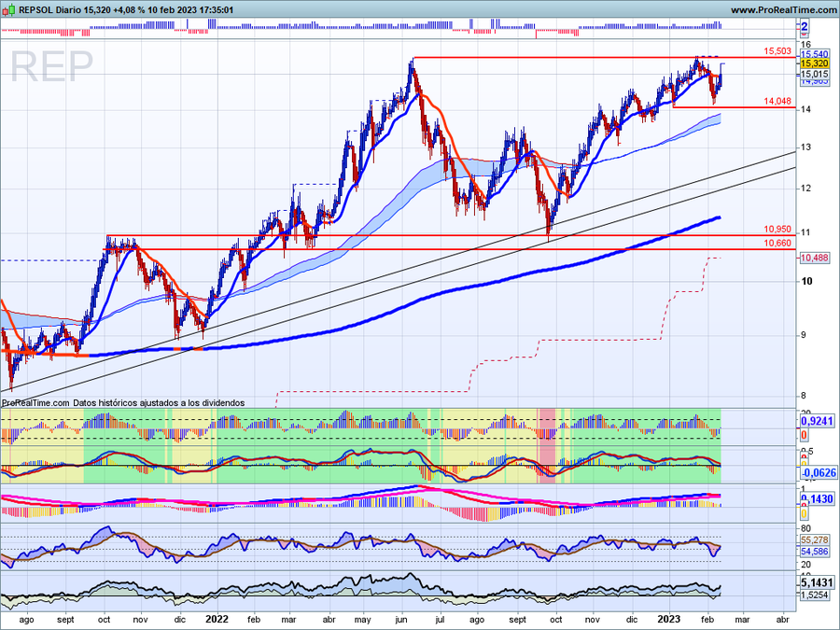Click the 5,1431 value in the bottom panel
The width and height of the screenshot is (840, 630).
(818, 582)
